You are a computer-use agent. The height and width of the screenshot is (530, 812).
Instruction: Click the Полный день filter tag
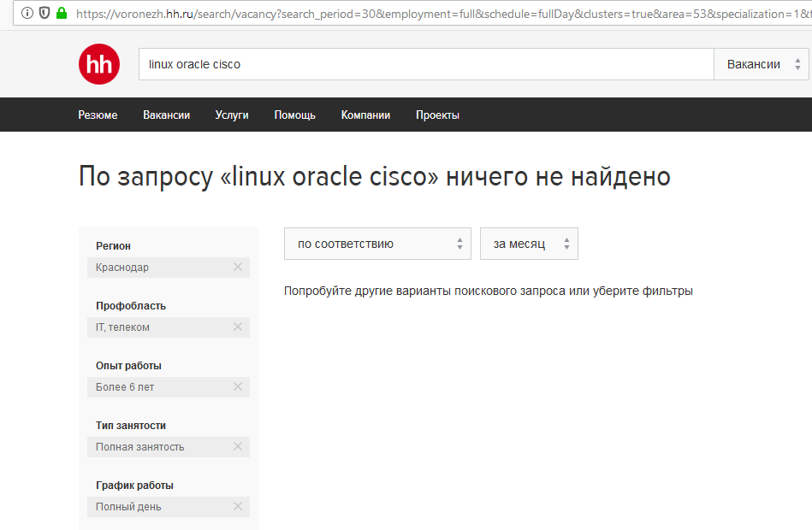pyautogui.click(x=169, y=507)
